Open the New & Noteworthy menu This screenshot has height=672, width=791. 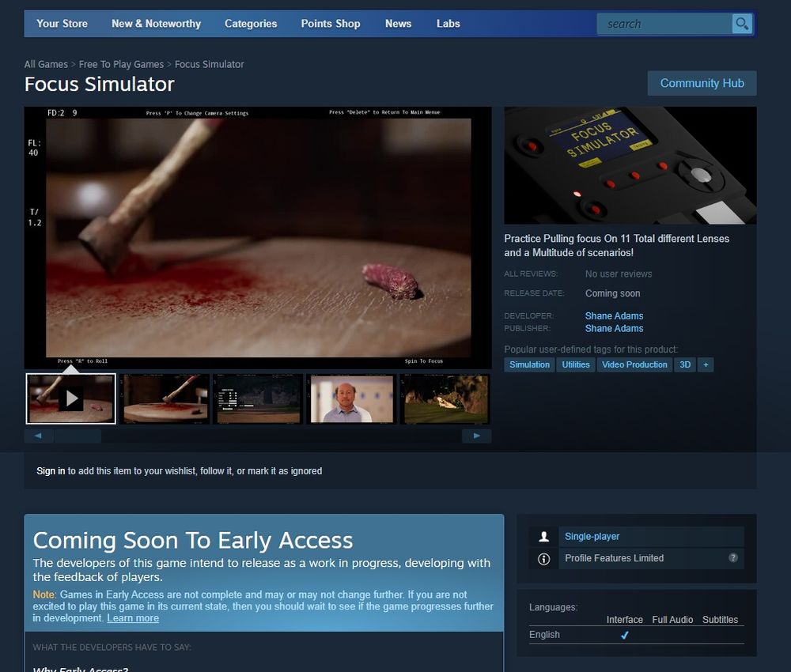click(x=157, y=24)
